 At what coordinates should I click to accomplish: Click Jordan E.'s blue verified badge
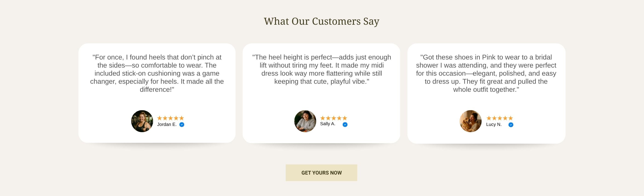click(182, 125)
